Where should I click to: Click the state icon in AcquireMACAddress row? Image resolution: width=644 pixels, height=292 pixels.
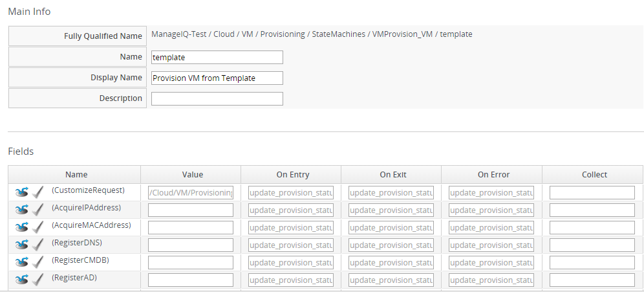coord(22,227)
